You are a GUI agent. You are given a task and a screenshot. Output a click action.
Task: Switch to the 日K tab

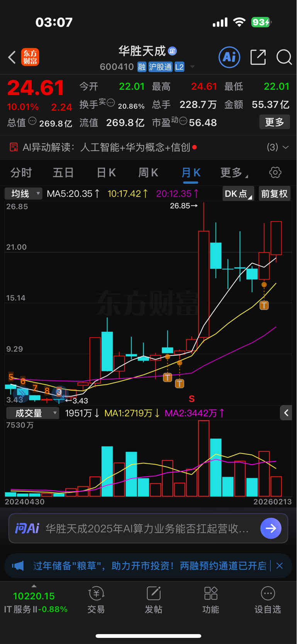[106, 173]
